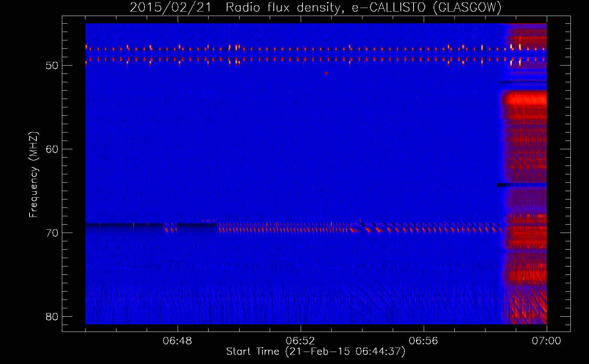
Task: Click the isolated red dot near 51 MHz
Action: 326,73
